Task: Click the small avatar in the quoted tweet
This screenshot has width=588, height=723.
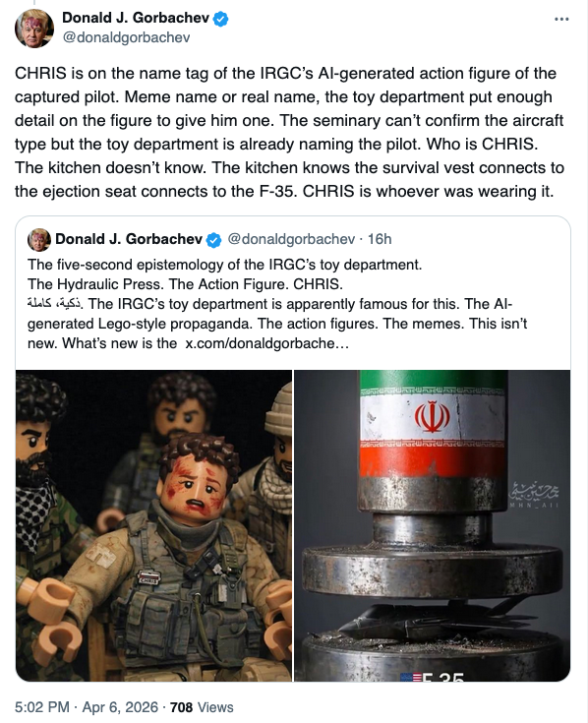Action: [x=39, y=239]
